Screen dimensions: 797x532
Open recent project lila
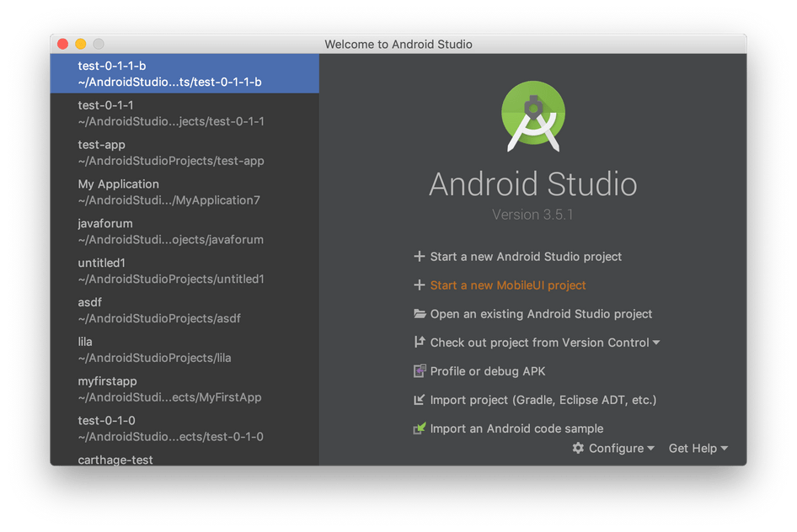click(185, 350)
